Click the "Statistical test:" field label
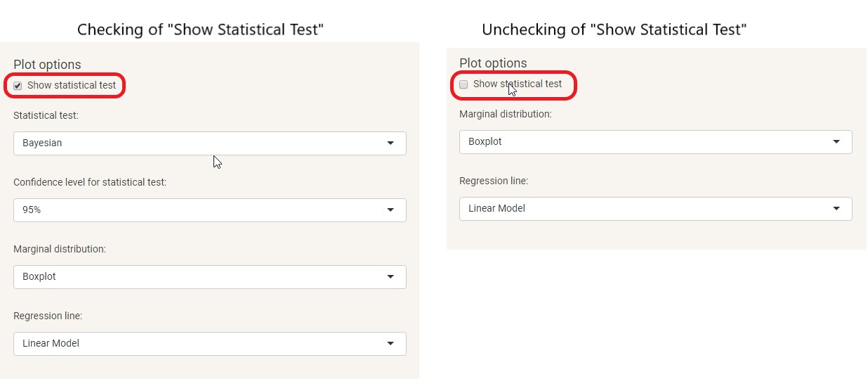Viewport: 868px width, 379px height. tap(46, 115)
